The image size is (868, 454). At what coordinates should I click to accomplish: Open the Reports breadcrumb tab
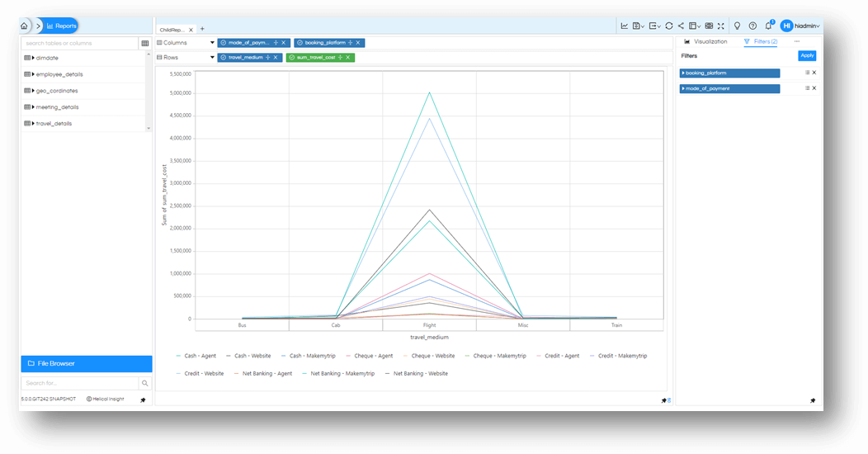(61, 26)
